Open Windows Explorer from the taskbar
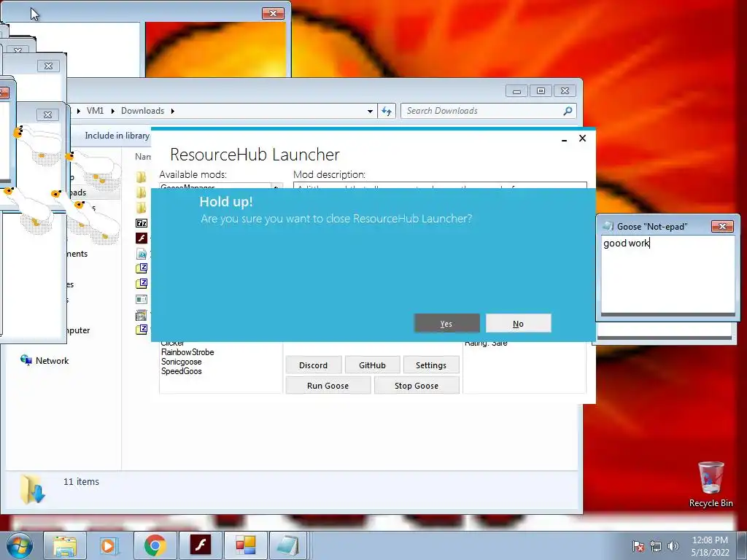 (65, 545)
